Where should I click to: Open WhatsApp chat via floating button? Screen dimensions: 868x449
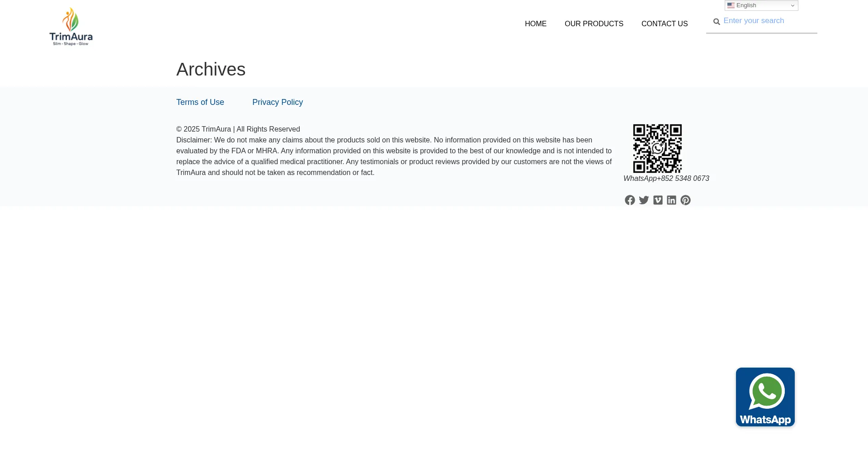(765, 397)
